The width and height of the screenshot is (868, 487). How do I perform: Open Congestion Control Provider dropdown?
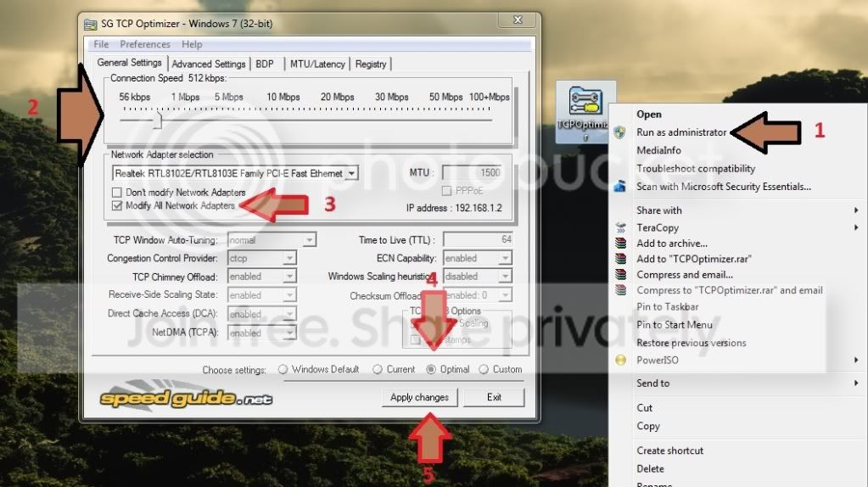289,259
